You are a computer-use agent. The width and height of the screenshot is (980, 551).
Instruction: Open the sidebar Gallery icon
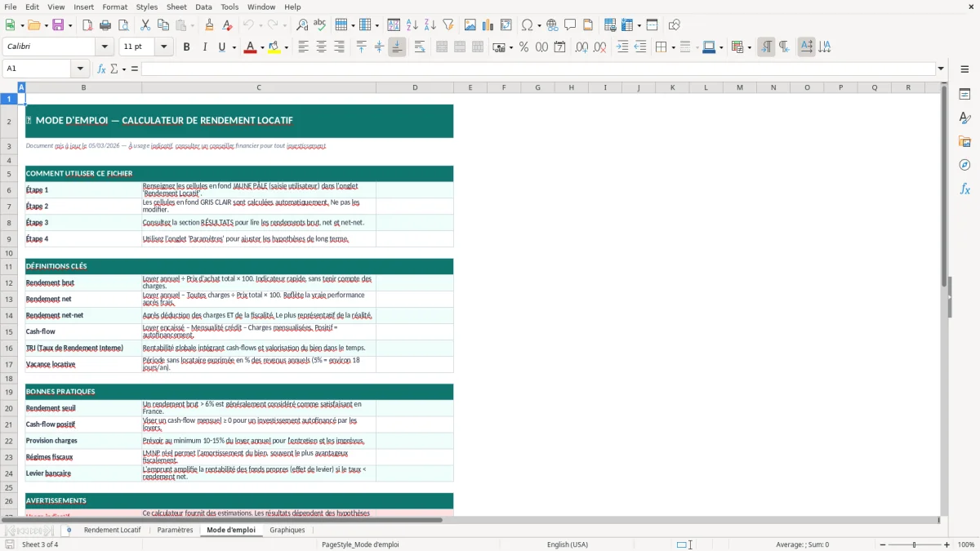(x=964, y=142)
